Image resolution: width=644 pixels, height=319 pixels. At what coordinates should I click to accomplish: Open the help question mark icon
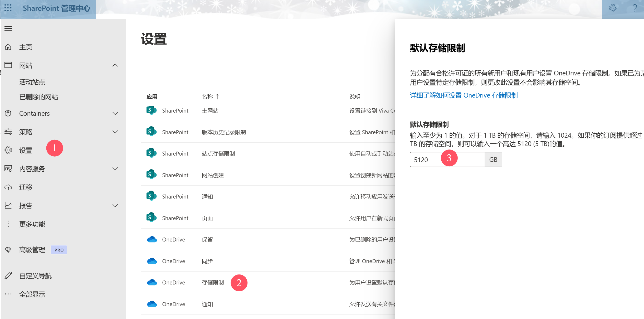click(635, 8)
